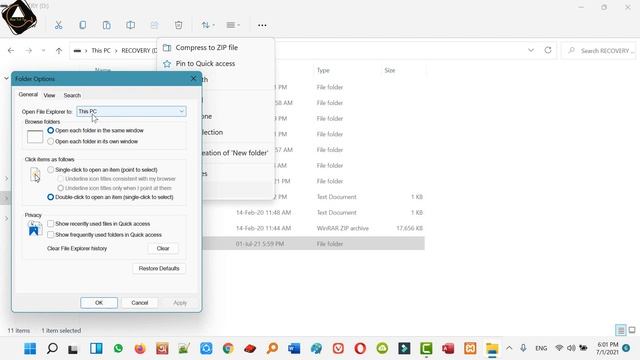Click This PC in the address breadcrumb
Screen dimensions: 640x360
[x=101, y=51]
